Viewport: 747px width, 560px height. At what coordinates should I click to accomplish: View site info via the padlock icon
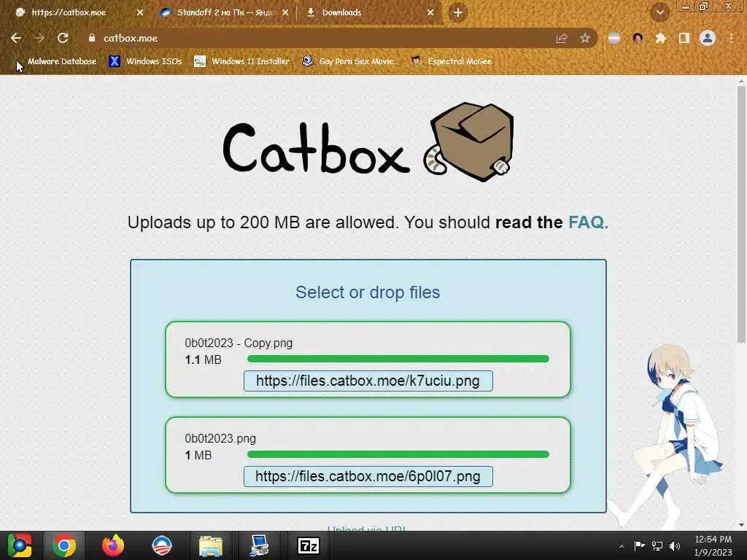pyautogui.click(x=92, y=38)
